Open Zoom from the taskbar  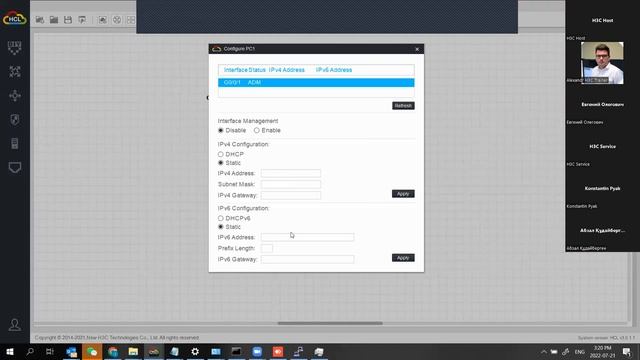pos(257,352)
